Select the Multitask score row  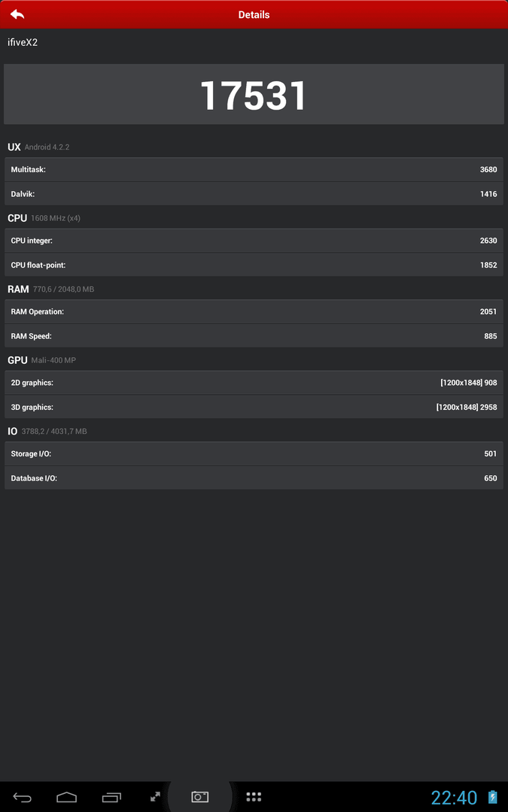[x=254, y=169]
